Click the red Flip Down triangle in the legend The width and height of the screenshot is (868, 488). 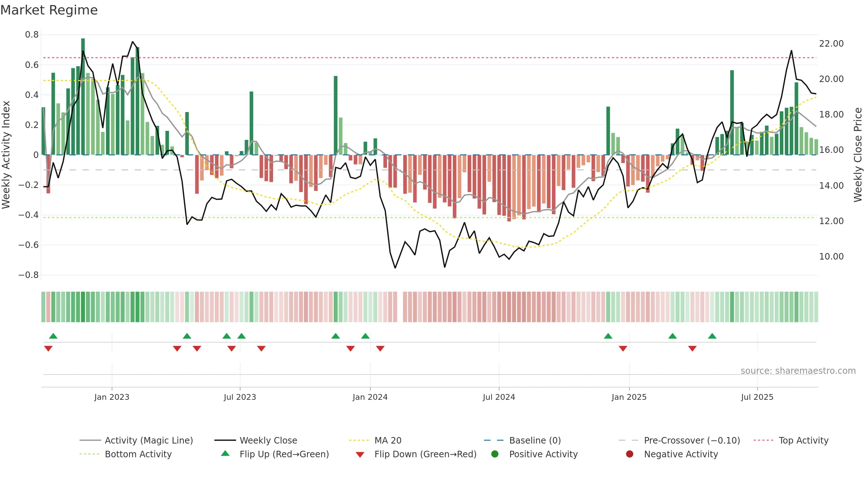tap(360, 455)
